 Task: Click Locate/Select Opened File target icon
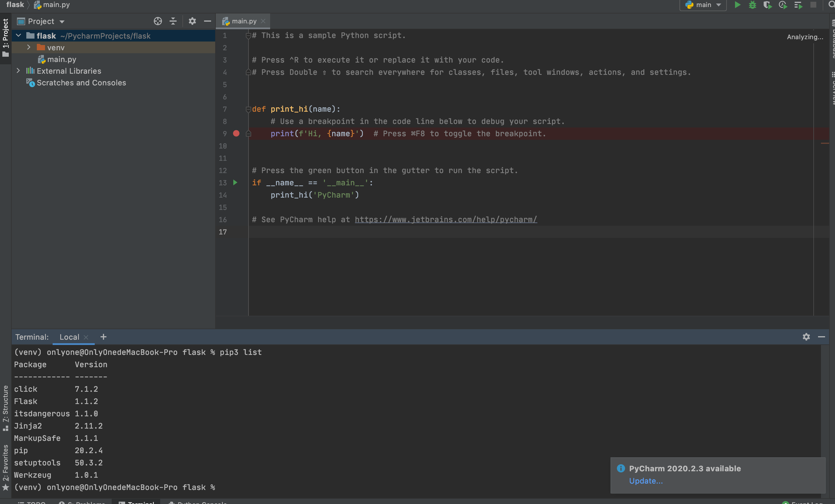tap(158, 21)
